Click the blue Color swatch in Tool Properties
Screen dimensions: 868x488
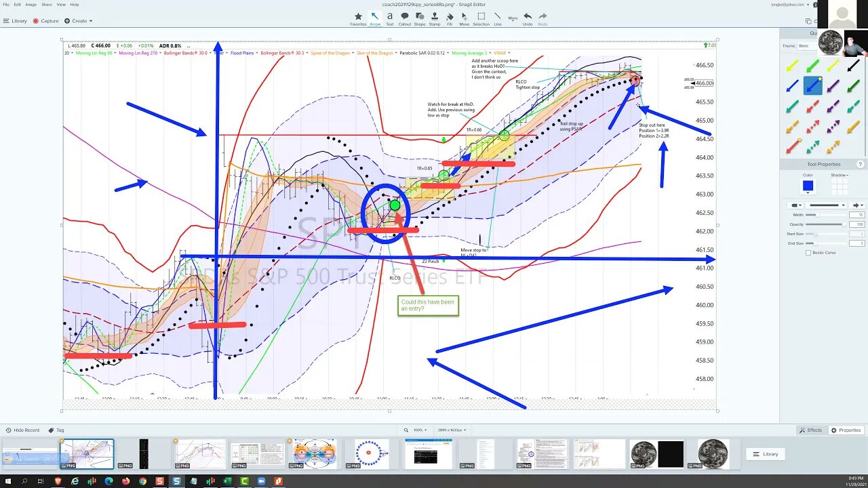(807, 186)
